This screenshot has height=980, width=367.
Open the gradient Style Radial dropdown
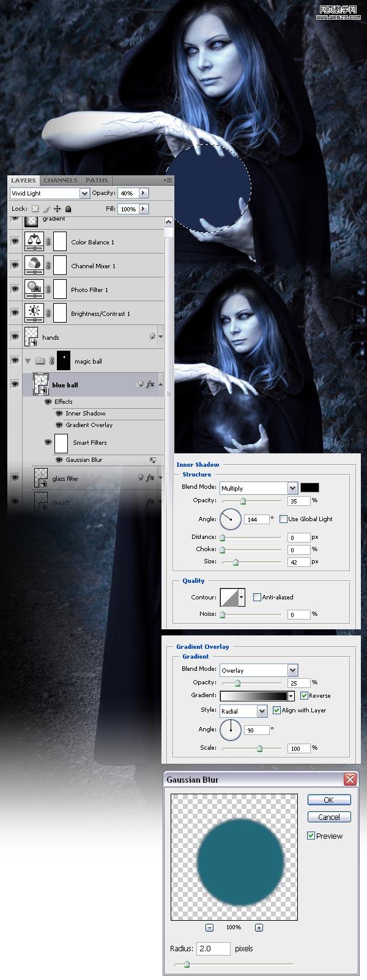click(262, 711)
